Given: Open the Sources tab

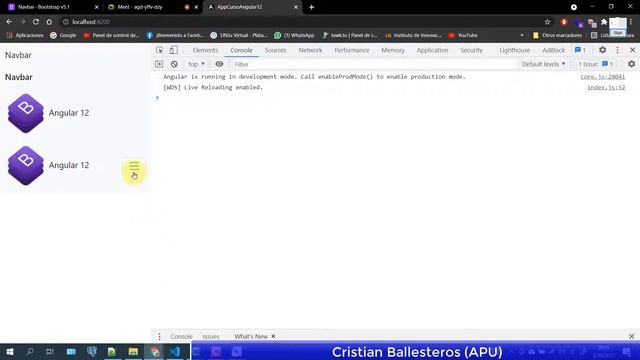Looking at the screenshot, I should click(x=275, y=50).
